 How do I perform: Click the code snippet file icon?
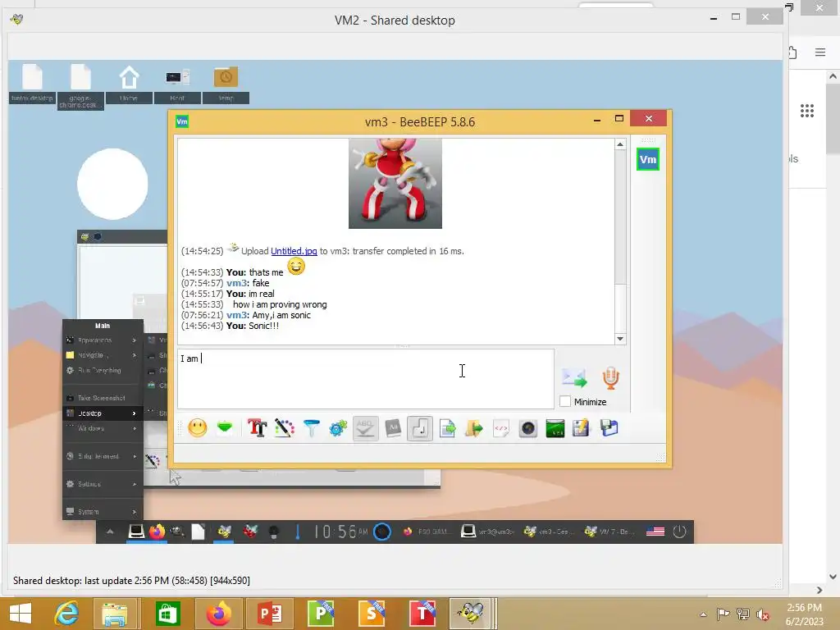pyautogui.click(x=501, y=428)
